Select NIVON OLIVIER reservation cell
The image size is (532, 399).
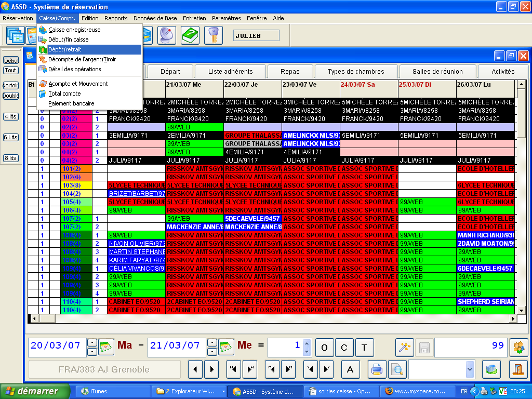tap(137, 244)
